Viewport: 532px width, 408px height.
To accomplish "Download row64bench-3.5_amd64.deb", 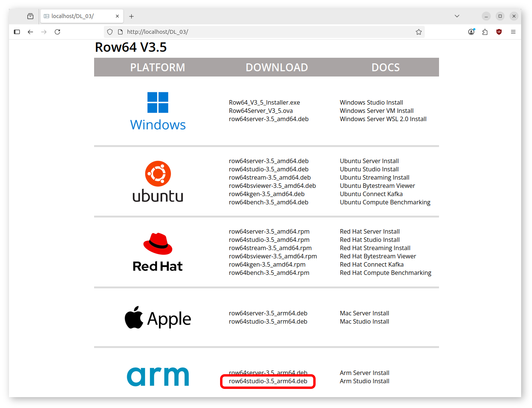I will coord(268,202).
